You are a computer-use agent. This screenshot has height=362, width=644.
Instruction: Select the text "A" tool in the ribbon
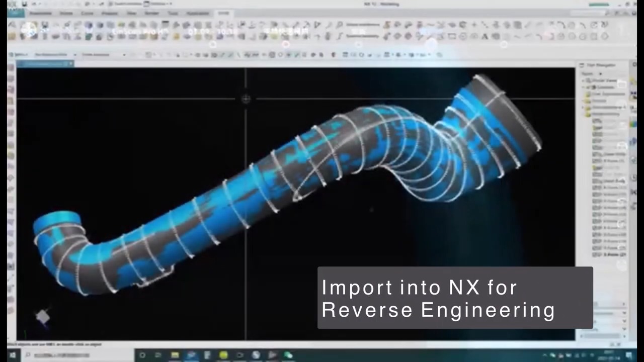pos(485,36)
